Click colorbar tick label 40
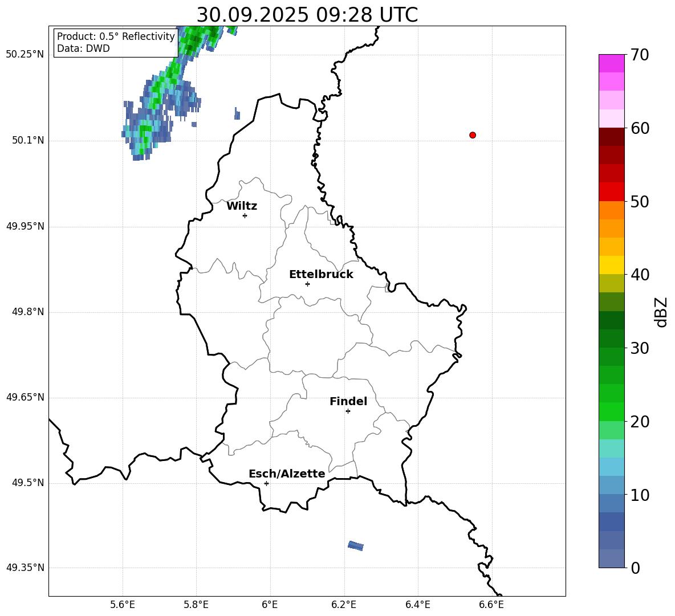This screenshot has width=675, height=616. coord(640,275)
